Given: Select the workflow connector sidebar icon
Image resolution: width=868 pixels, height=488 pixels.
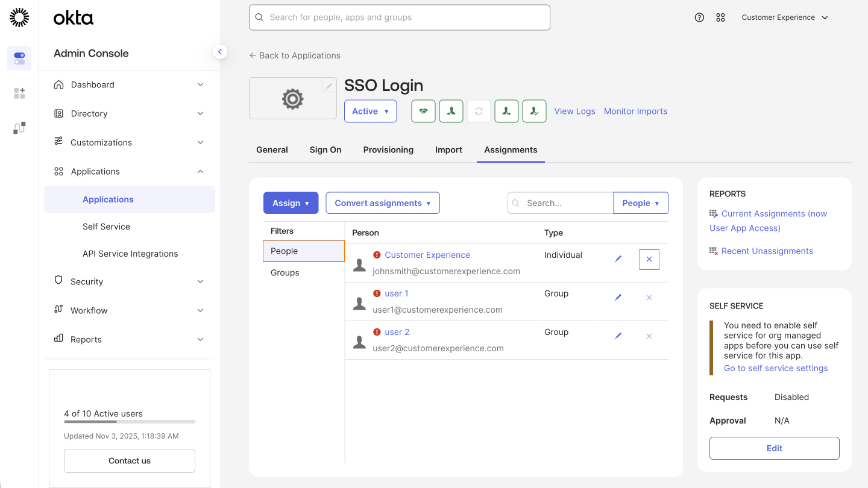Looking at the screenshot, I should click(x=19, y=128).
